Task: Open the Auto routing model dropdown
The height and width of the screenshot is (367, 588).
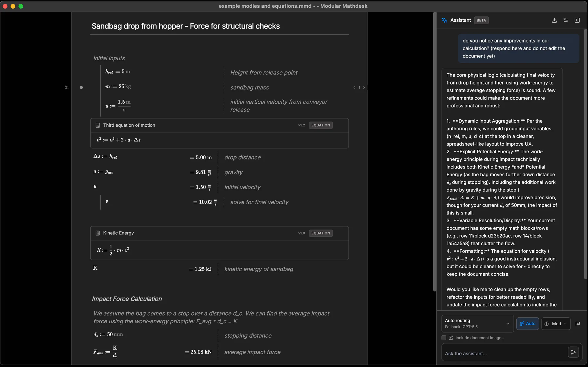Action: (477, 324)
